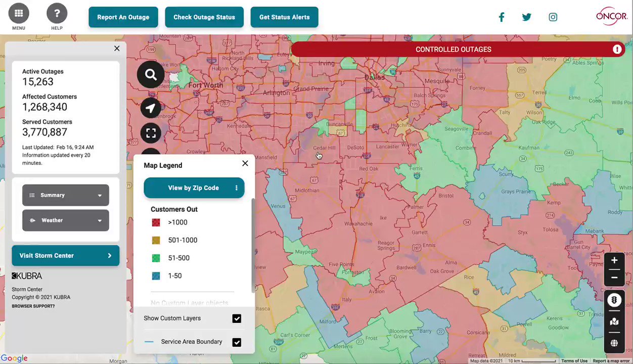Click the BROWSER SUPPORT? link

[33, 306]
